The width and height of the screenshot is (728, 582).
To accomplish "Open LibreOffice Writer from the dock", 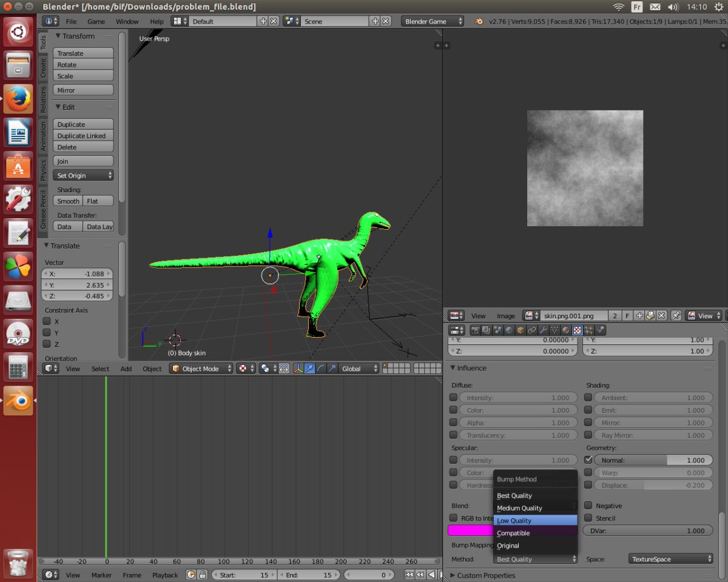I will click(18, 132).
